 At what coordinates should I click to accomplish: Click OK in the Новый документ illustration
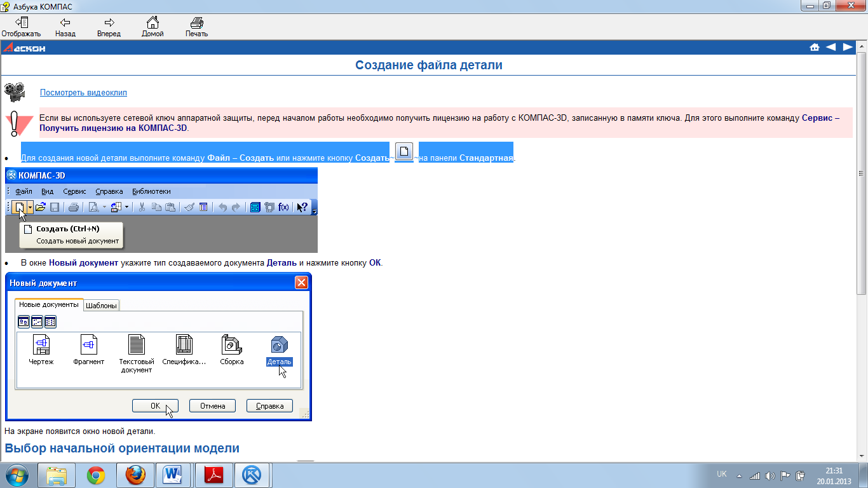coord(155,406)
